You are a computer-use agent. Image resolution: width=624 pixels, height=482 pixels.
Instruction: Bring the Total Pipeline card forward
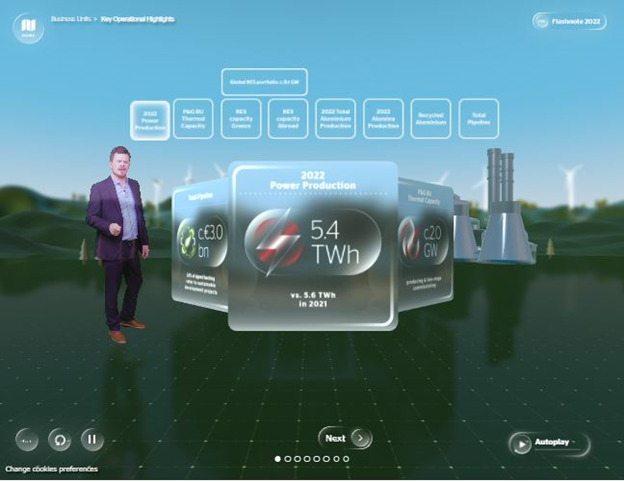[x=200, y=245]
